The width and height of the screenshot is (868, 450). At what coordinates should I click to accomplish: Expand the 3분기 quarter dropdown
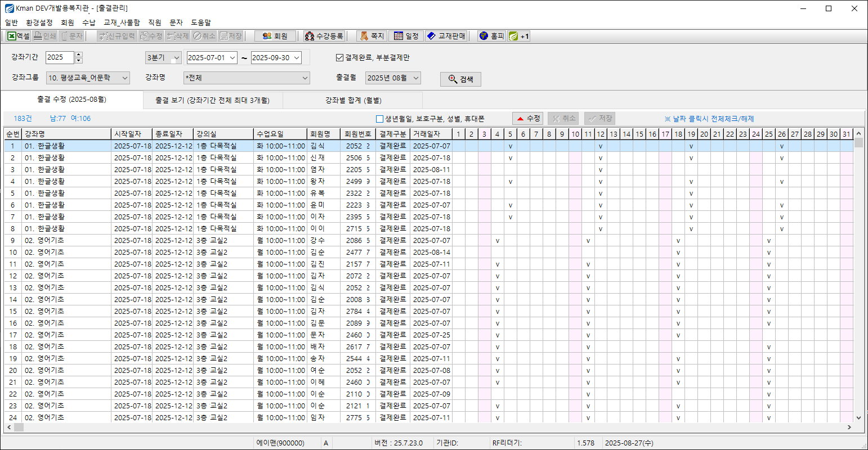tap(176, 58)
